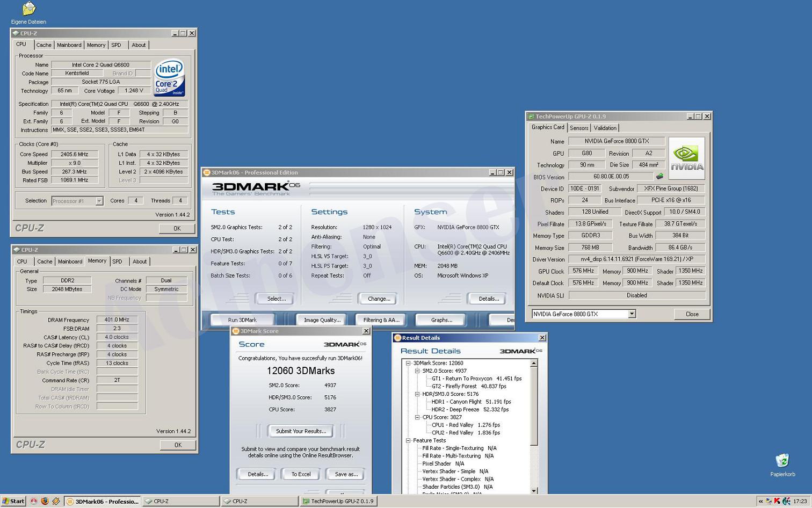Select CPU1 - Red Valley row
This screenshot has height=508, width=812.
466,425
